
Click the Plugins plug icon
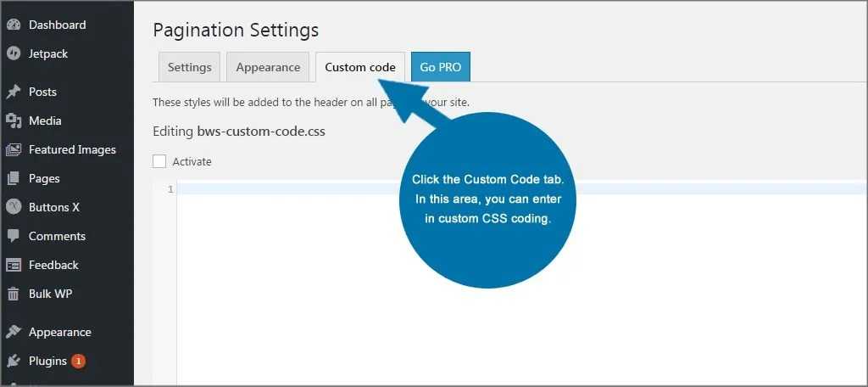coord(14,361)
